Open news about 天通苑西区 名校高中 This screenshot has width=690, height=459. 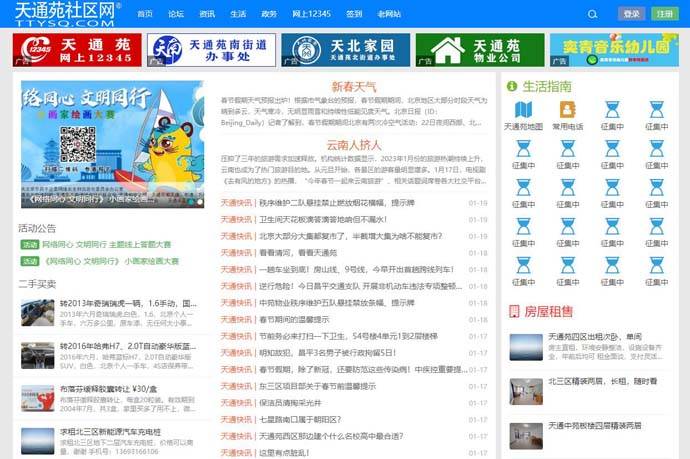click(x=331, y=437)
